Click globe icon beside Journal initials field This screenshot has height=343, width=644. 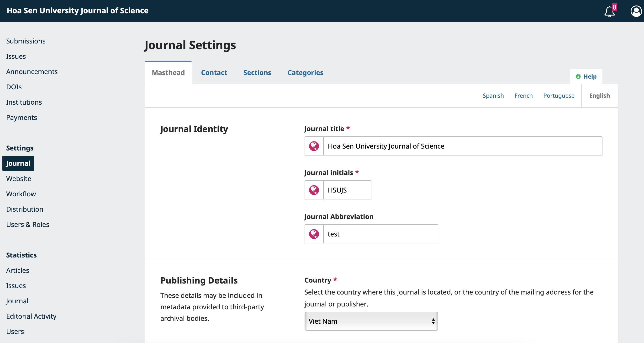(314, 190)
